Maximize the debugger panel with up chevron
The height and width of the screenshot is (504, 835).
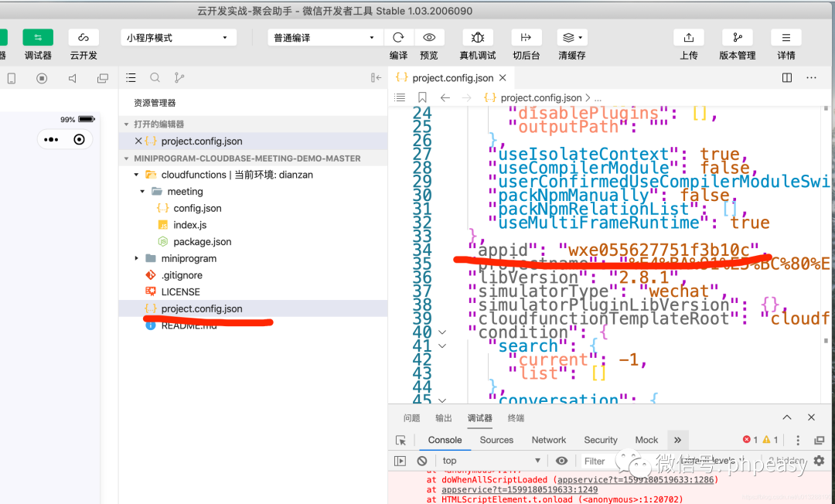[x=786, y=417]
